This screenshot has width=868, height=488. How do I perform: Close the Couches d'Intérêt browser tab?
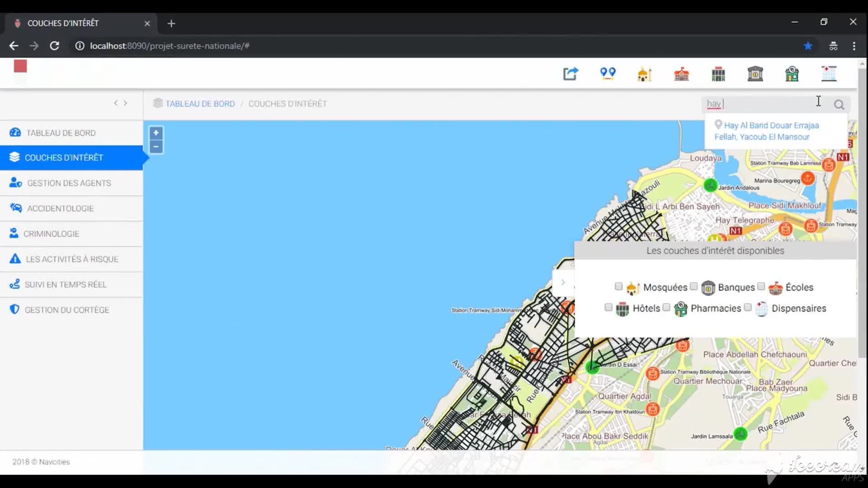point(147,23)
